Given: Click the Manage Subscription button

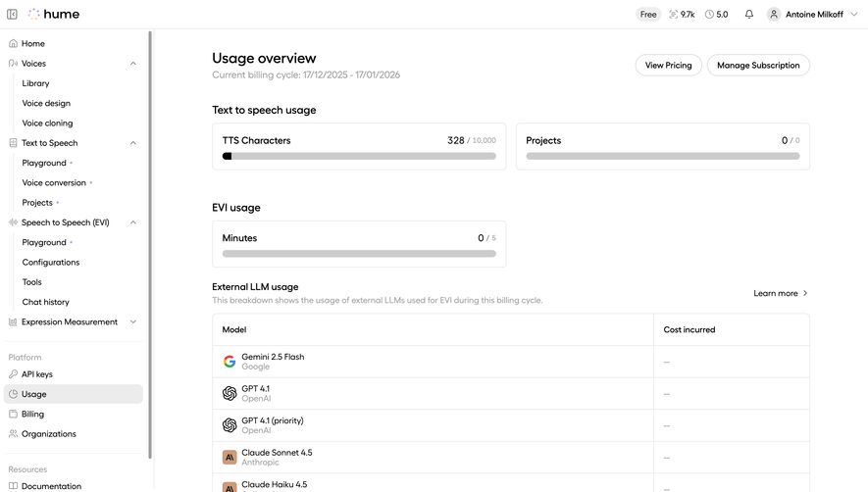Looking at the screenshot, I should 758,66.
